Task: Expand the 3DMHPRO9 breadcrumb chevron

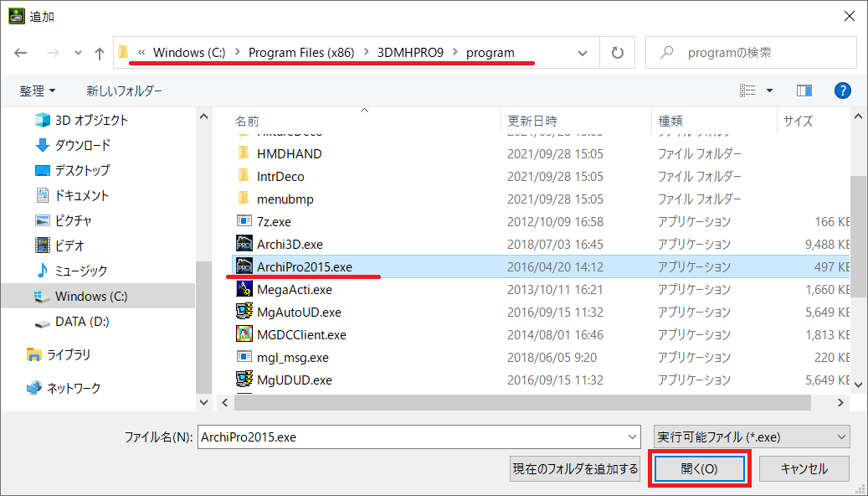Action: coord(455,52)
